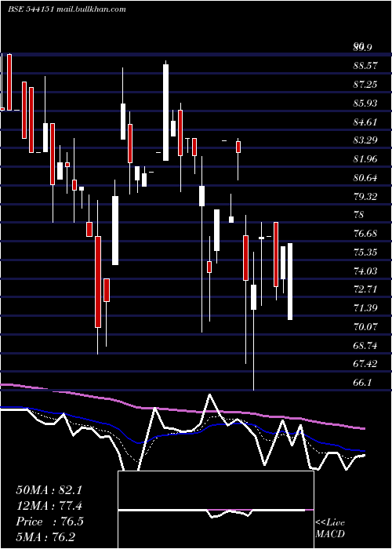Click the tall white candle reaching 88.57
The image size is (392, 549).
(166, 112)
